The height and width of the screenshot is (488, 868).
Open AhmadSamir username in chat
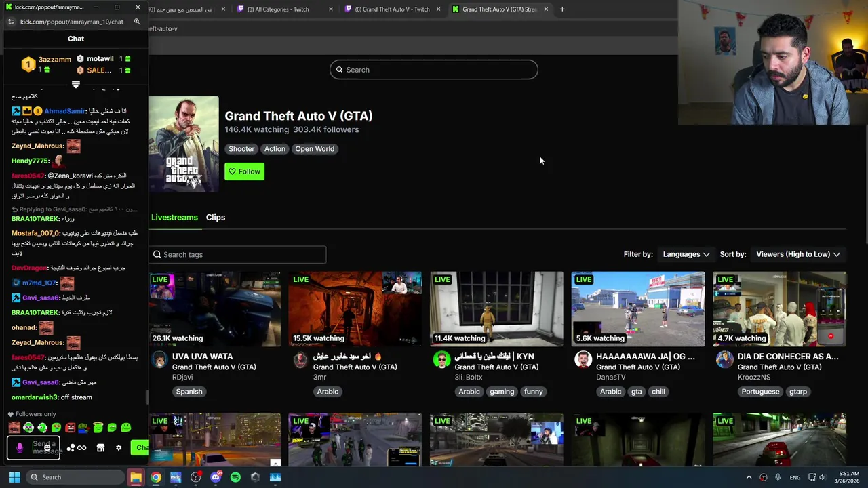point(65,111)
